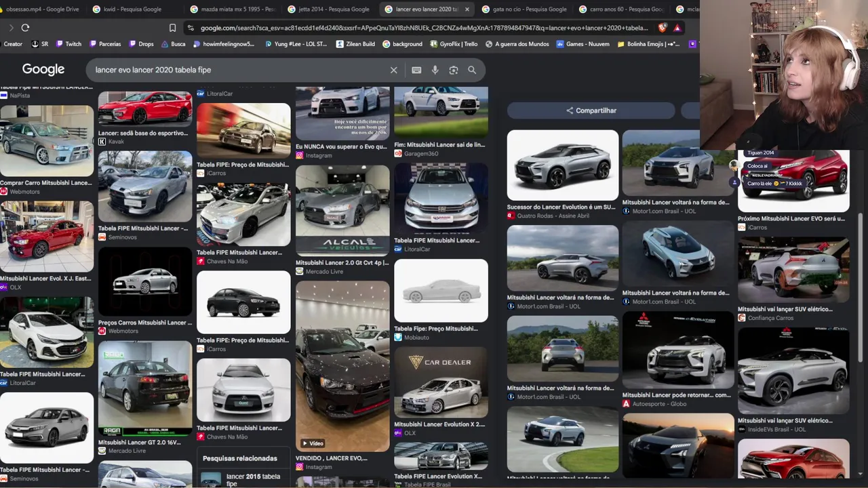Open the gata no cio tab
The image size is (868, 488).
point(525,9)
